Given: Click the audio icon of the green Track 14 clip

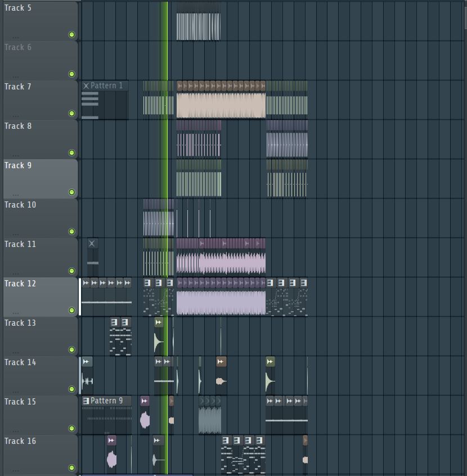Looking at the screenshot, I should click(270, 362).
